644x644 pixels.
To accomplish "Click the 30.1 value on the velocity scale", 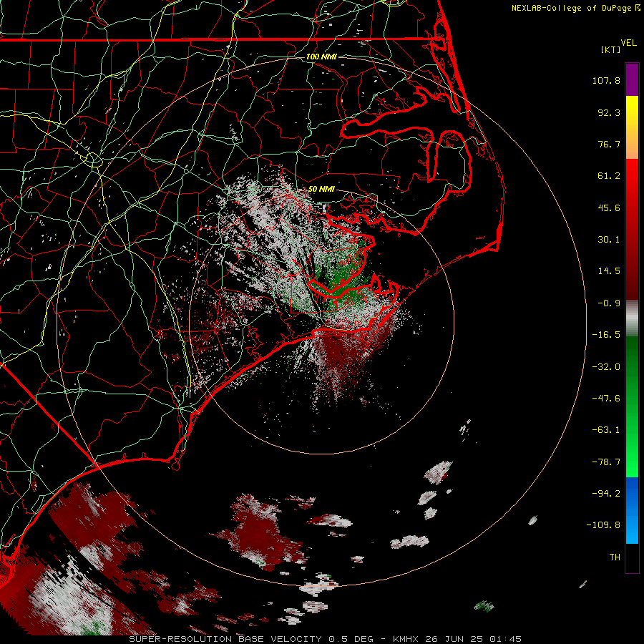I will (x=609, y=240).
